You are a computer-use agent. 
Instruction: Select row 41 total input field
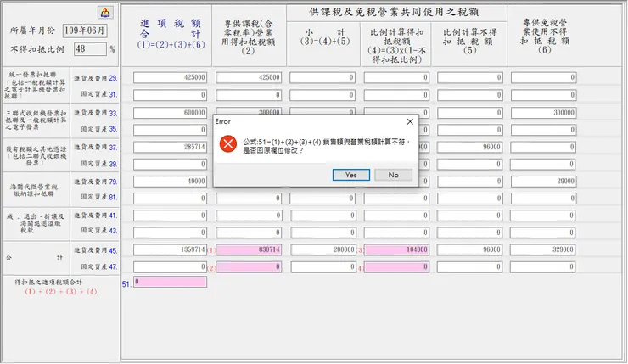coord(171,216)
